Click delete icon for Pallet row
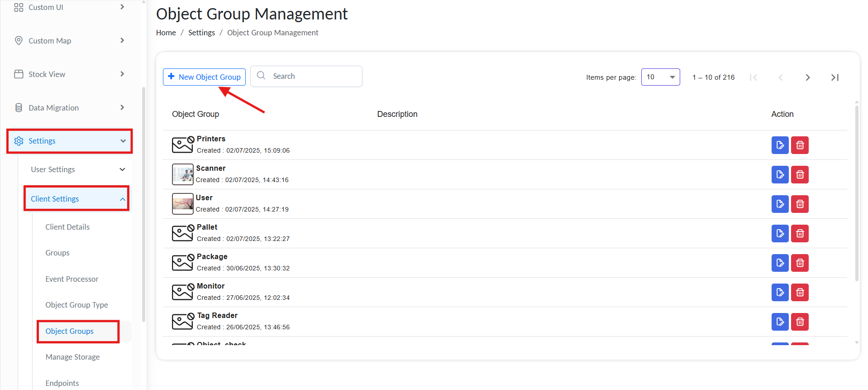Viewport: 868px width, 390px height. [799, 234]
